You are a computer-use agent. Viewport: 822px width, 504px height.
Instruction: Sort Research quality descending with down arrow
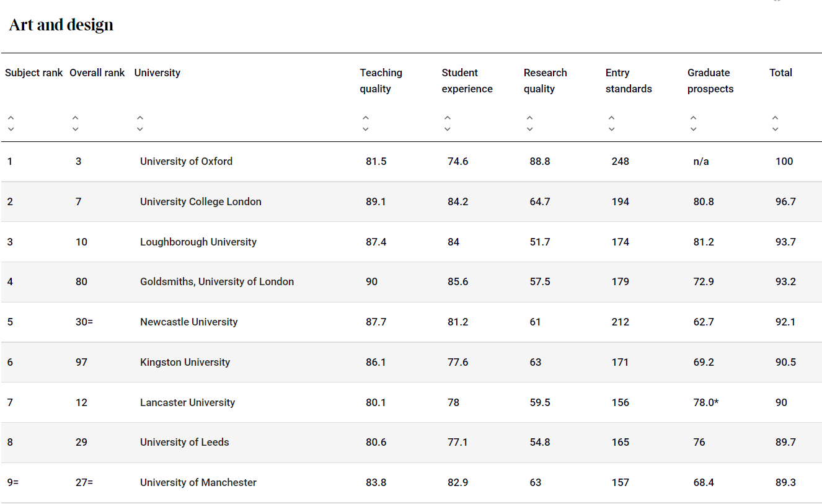tap(529, 129)
